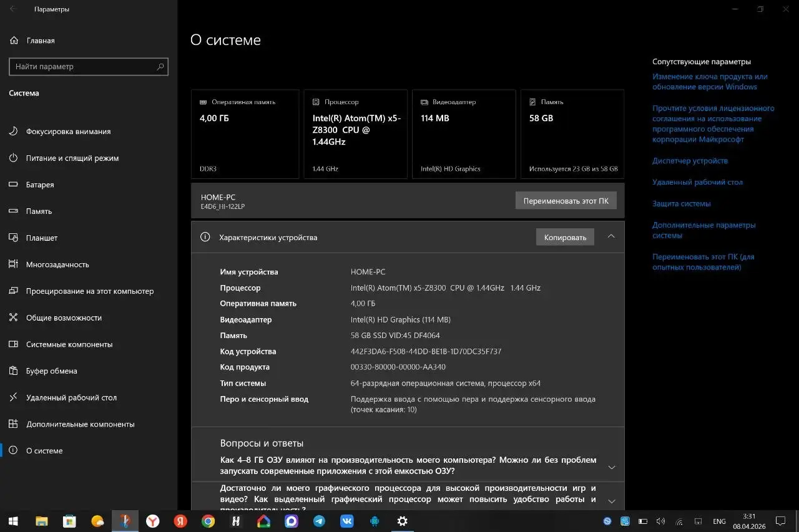The height and width of the screenshot is (532, 799).
Task: Expand the graphics processor FAQ entry
Action: click(611, 500)
